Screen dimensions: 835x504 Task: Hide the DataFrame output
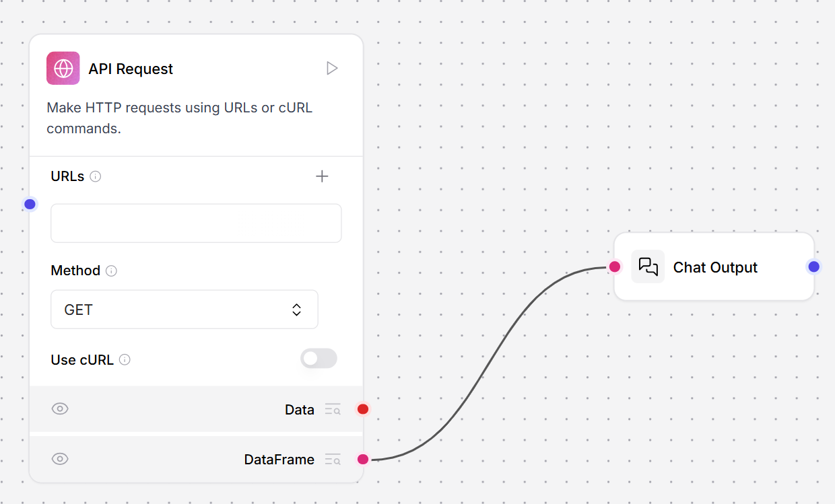60,458
